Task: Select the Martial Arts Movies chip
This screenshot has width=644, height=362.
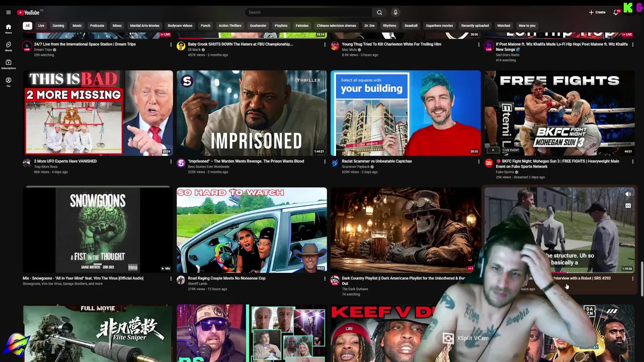Action: [144, 26]
